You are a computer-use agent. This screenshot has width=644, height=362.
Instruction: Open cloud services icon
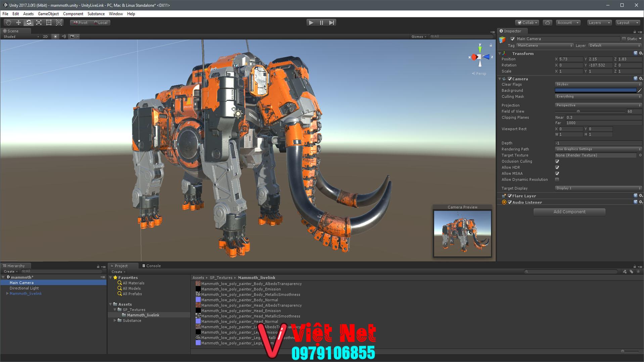547,22
